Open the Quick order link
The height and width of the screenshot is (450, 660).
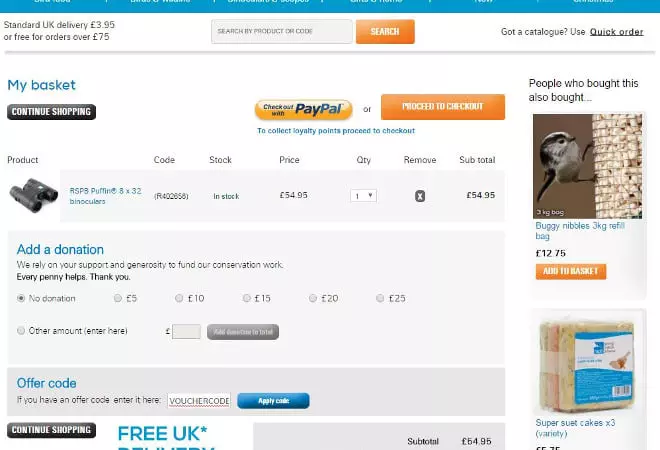(616, 32)
